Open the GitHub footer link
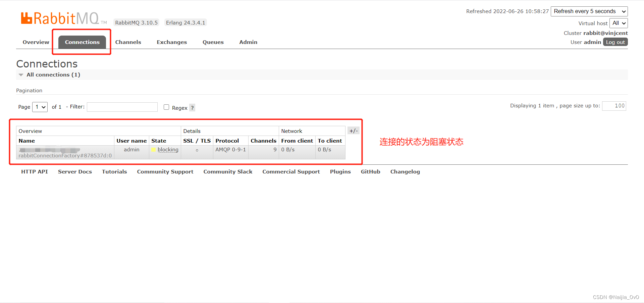 370,172
